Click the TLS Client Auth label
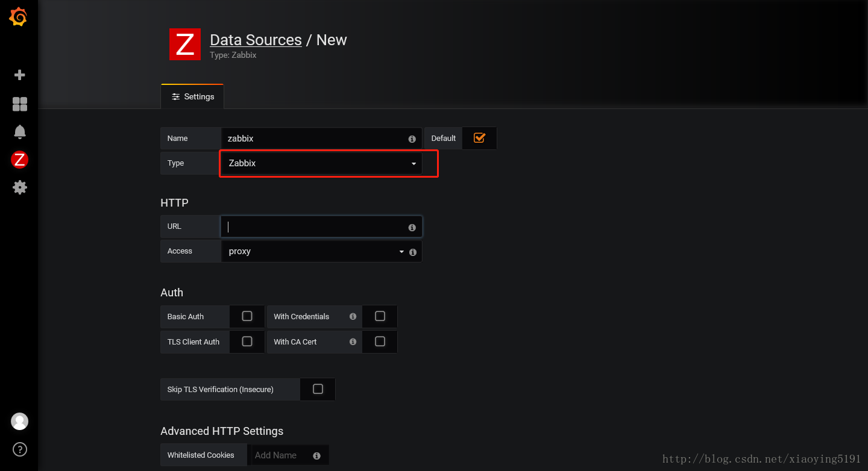868x471 pixels. 193,342
